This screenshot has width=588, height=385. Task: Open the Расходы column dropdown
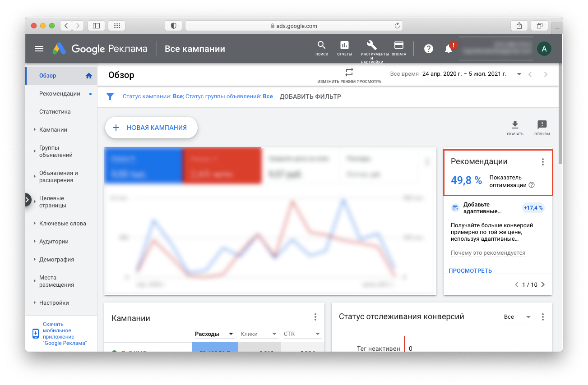tap(231, 334)
